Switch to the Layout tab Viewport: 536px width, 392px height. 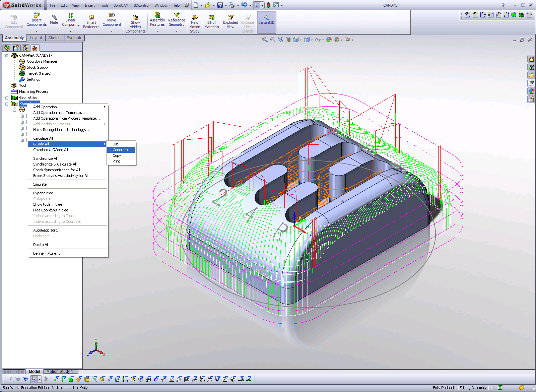click(36, 38)
